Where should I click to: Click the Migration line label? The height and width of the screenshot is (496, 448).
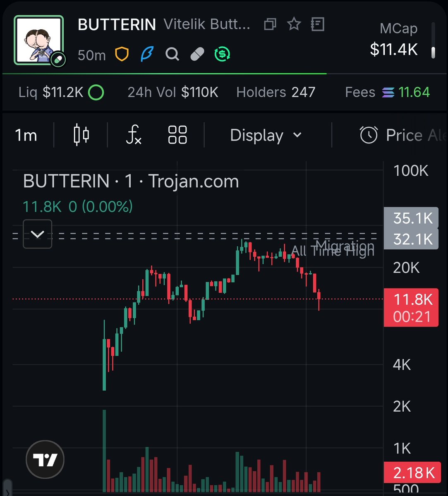(x=345, y=246)
